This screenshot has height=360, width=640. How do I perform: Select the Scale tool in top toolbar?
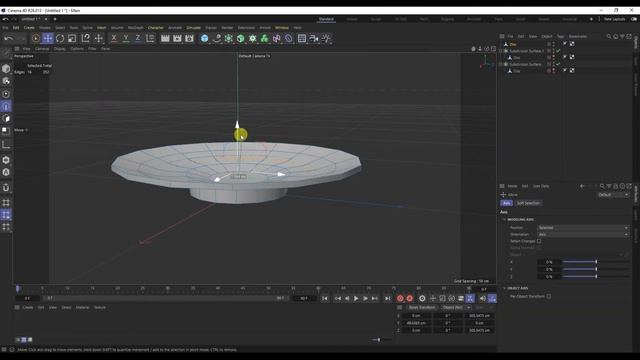pyautogui.click(x=72, y=38)
